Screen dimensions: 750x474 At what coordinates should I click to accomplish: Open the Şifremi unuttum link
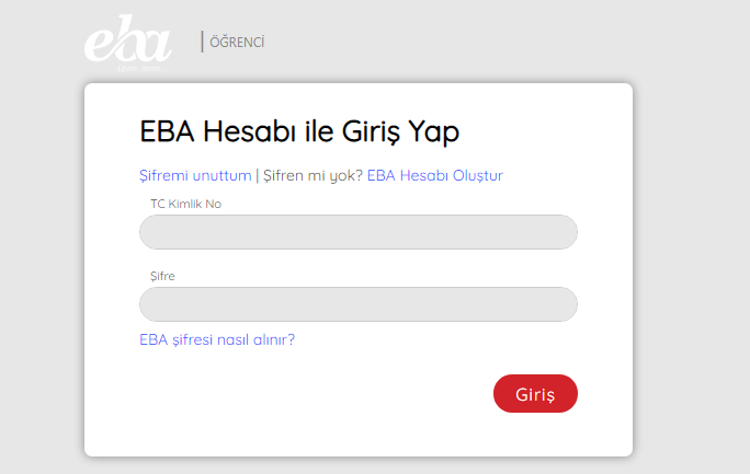pyautogui.click(x=195, y=175)
